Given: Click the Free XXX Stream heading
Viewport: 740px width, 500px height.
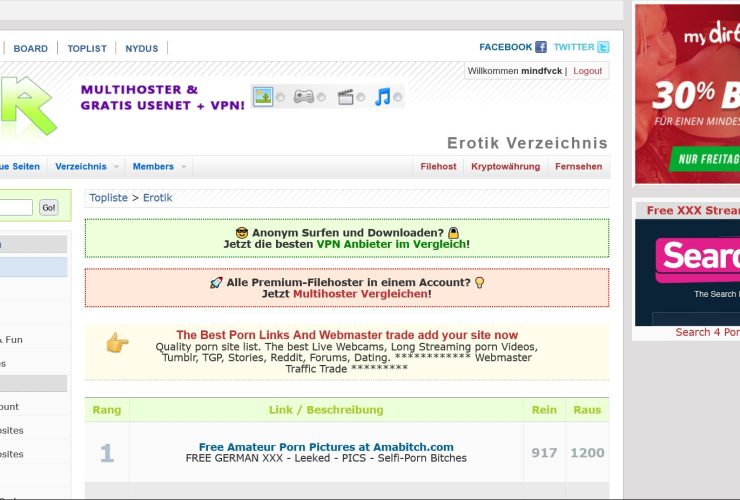Looking at the screenshot, I should [x=693, y=211].
